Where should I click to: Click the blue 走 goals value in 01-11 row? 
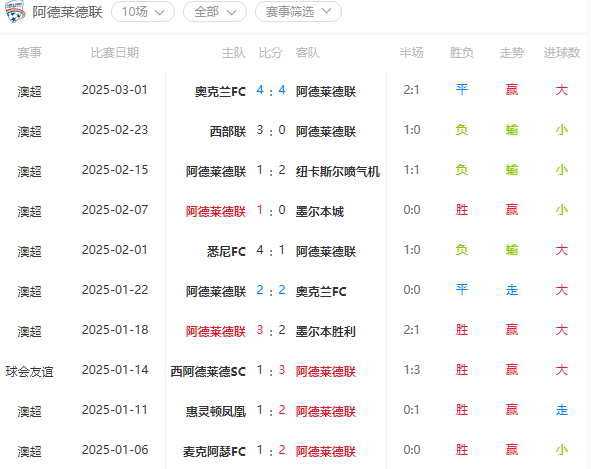point(562,410)
